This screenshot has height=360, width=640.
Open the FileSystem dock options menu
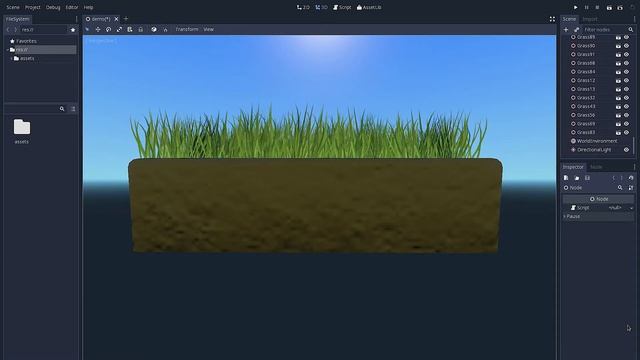[76, 19]
